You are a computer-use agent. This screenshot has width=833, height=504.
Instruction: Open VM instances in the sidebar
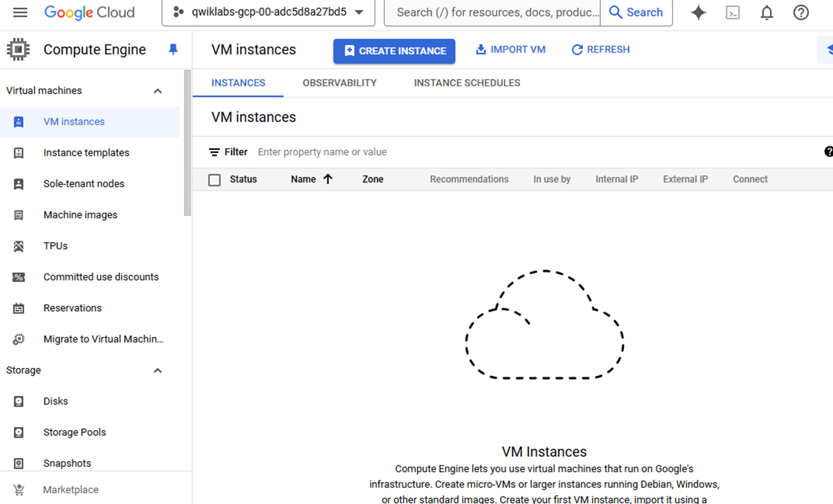click(x=74, y=122)
